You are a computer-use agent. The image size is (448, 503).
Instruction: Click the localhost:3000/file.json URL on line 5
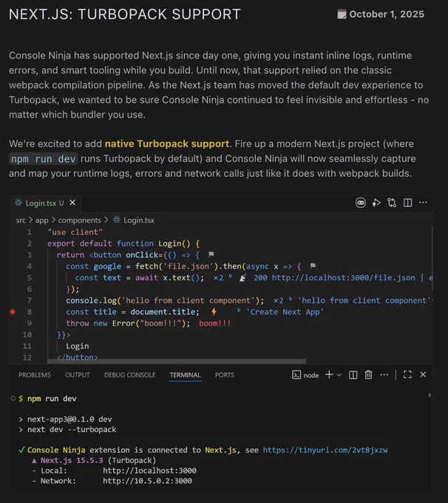(x=344, y=278)
